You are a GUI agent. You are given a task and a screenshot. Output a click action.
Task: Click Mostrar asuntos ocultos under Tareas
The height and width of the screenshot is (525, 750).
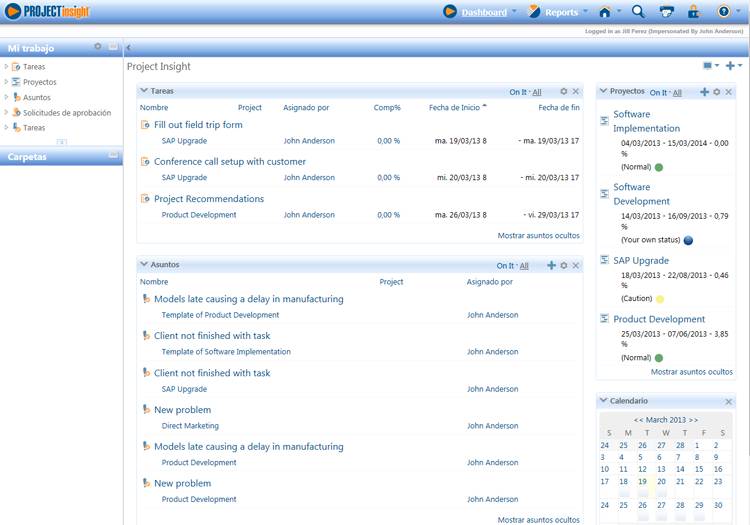click(x=538, y=236)
